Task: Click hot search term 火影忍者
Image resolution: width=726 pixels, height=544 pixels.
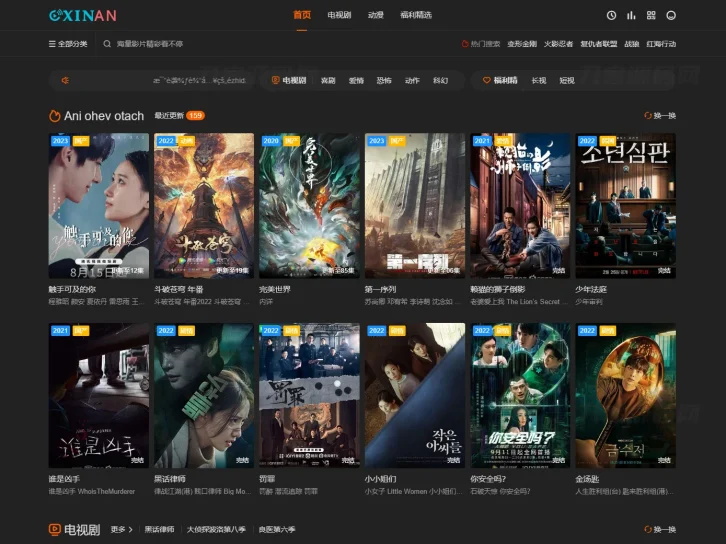Action: coord(558,44)
